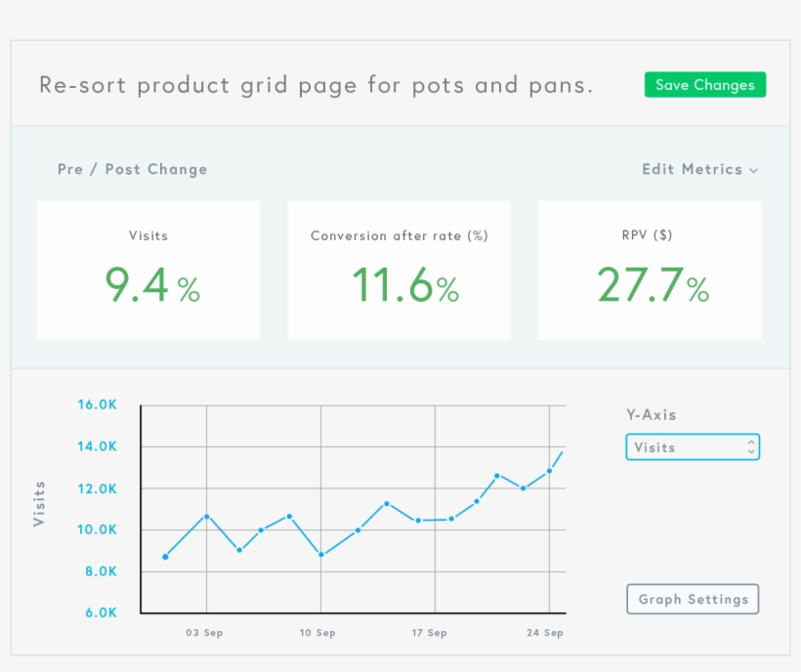Select the Visits metric card
Viewport: 801px width, 672px height.
tap(148, 271)
